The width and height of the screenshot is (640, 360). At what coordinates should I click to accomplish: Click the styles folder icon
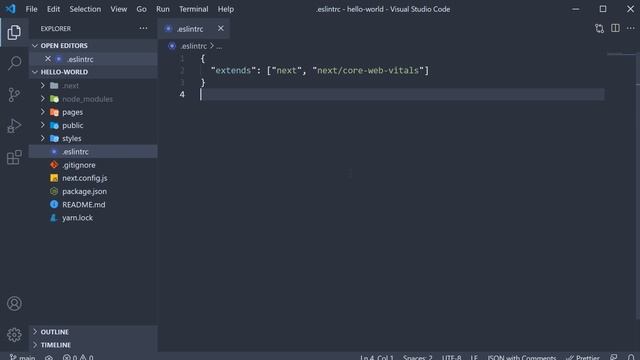pos(54,138)
